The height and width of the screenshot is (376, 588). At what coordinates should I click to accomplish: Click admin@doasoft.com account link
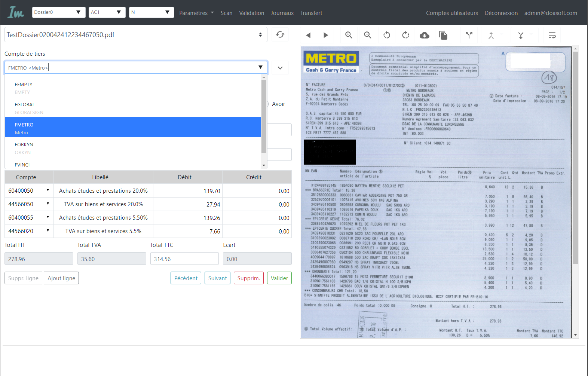551,13
